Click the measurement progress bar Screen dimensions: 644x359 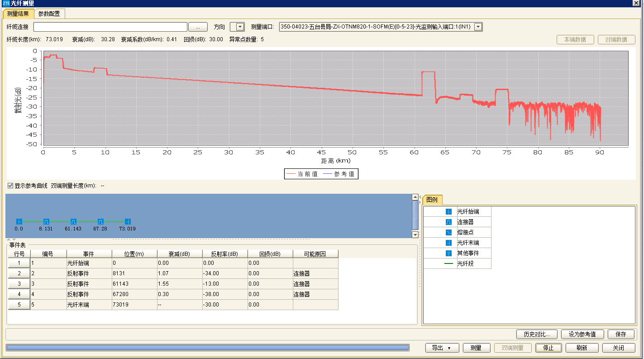point(207,348)
